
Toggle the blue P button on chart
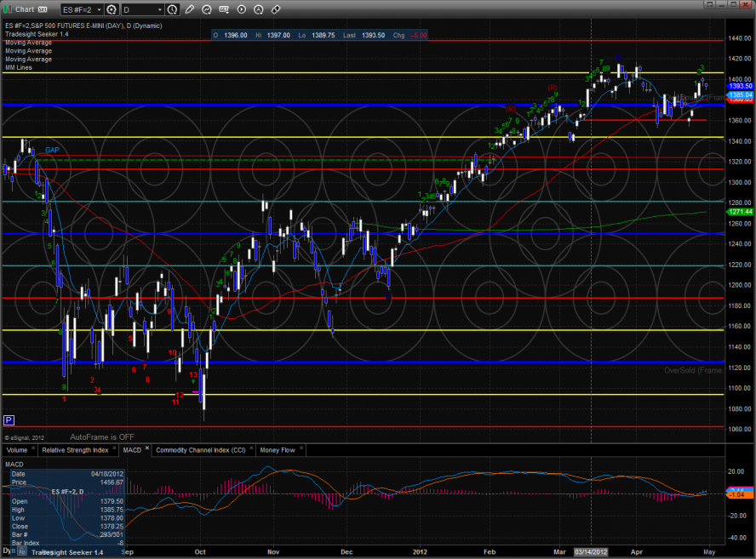[9, 419]
